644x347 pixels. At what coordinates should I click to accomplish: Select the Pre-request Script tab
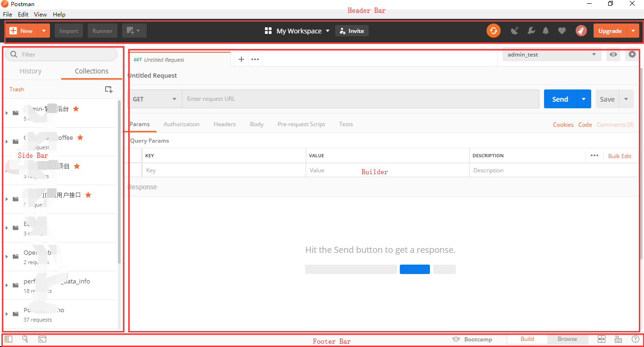(301, 124)
